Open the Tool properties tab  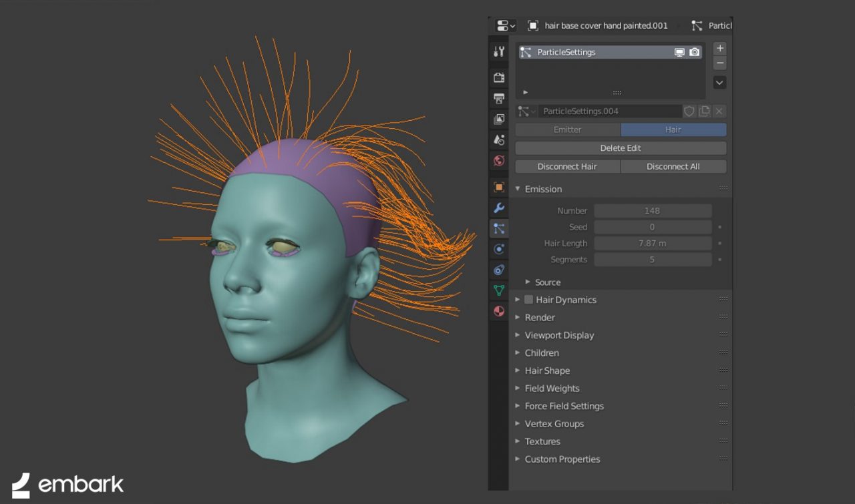[x=499, y=51]
